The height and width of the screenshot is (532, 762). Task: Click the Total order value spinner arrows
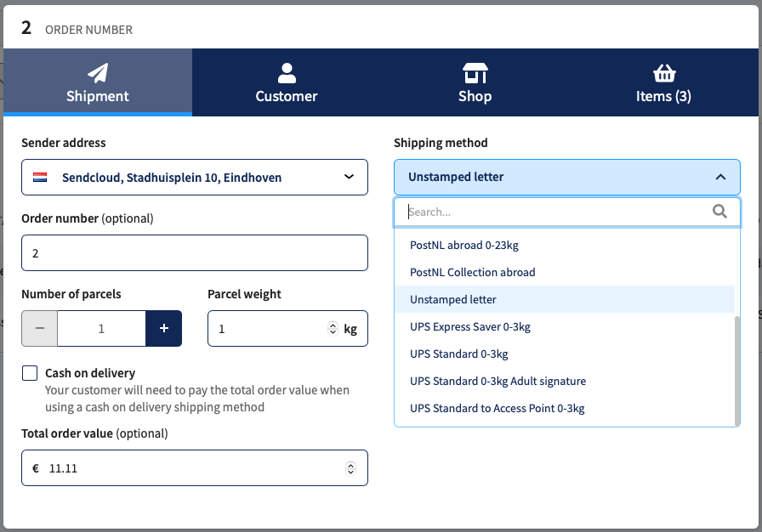pyautogui.click(x=351, y=468)
